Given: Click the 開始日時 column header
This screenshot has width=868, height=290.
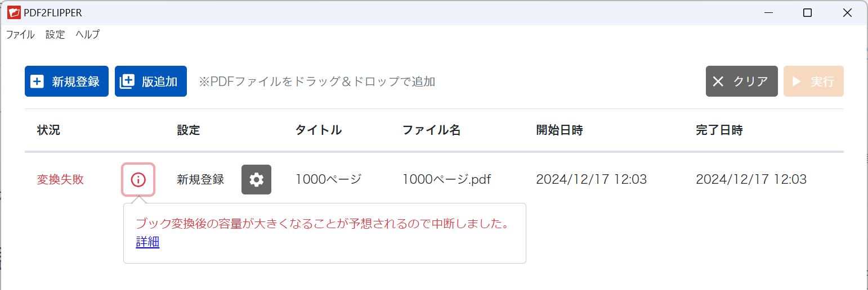Looking at the screenshot, I should coord(559,130).
